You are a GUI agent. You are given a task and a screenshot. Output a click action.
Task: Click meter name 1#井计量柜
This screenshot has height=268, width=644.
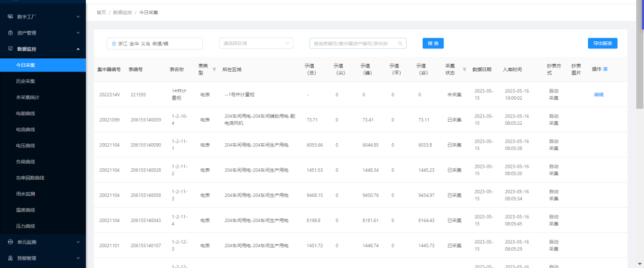pos(179,94)
